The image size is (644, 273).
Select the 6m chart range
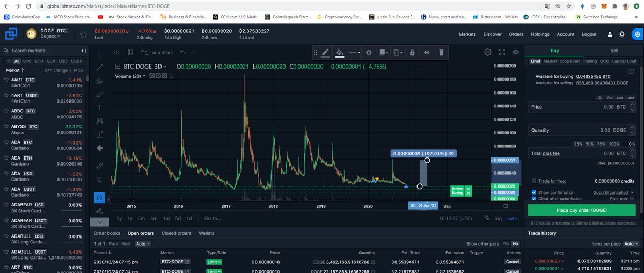pos(141,218)
